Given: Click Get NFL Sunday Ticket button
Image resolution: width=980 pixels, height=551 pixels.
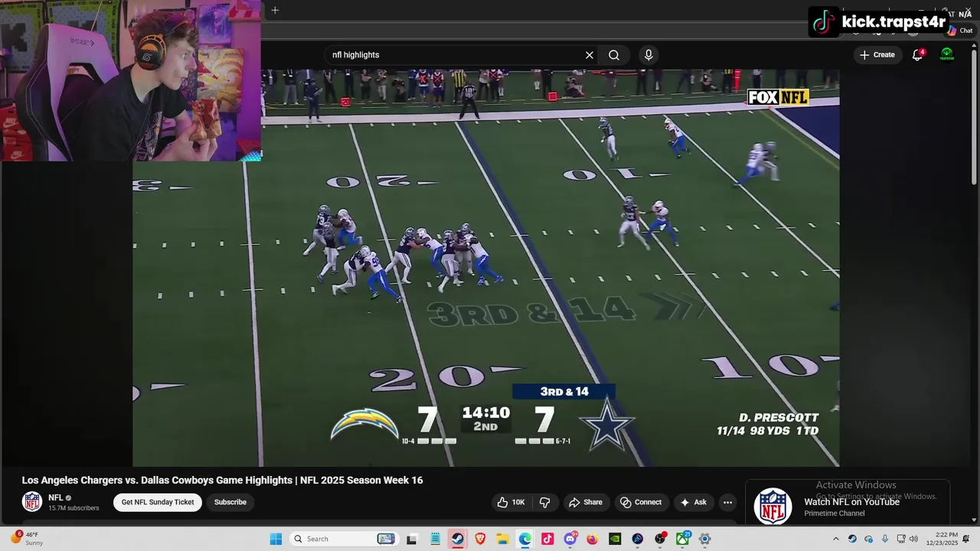Looking at the screenshot, I should point(158,502).
